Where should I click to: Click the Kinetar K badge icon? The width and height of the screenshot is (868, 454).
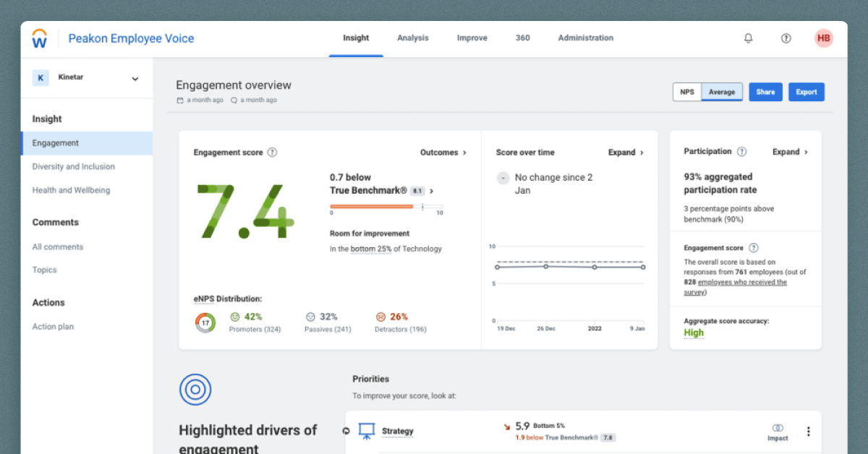coord(41,78)
